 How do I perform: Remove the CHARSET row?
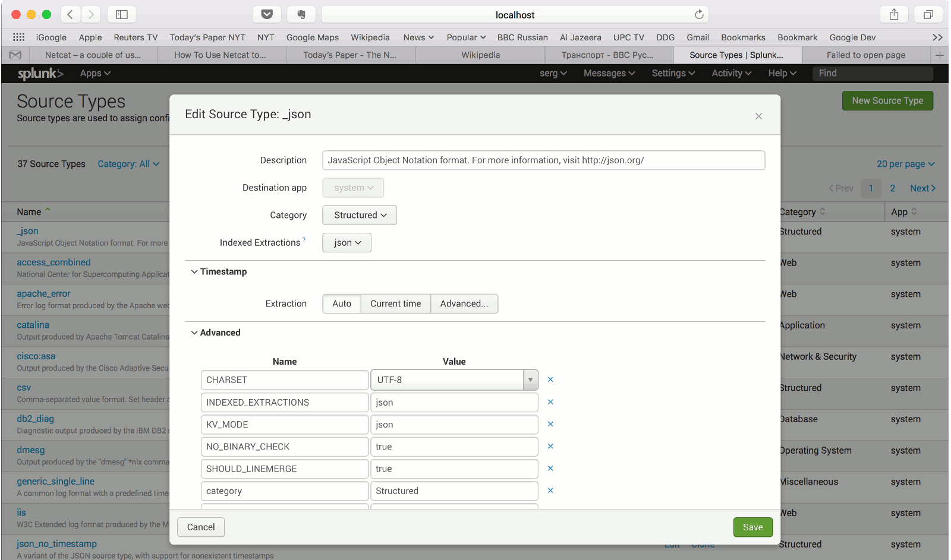tap(550, 379)
